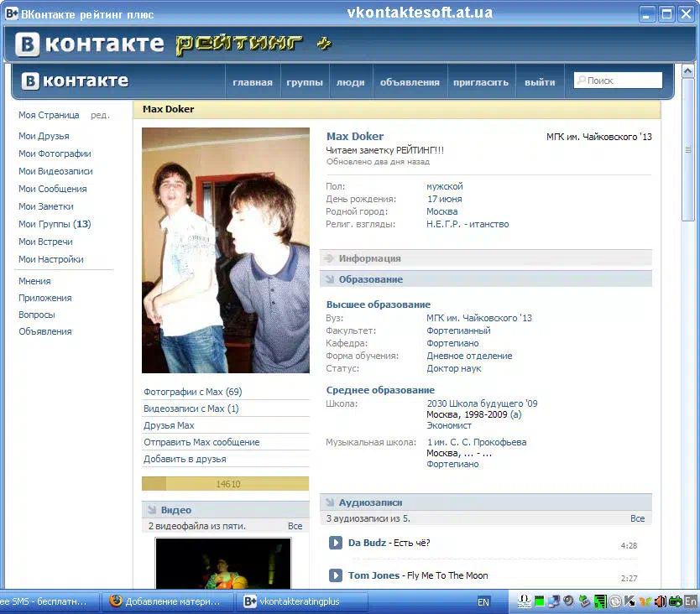Open Фотографии с Max (69)
The image size is (700, 614).
click(x=193, y=392)
